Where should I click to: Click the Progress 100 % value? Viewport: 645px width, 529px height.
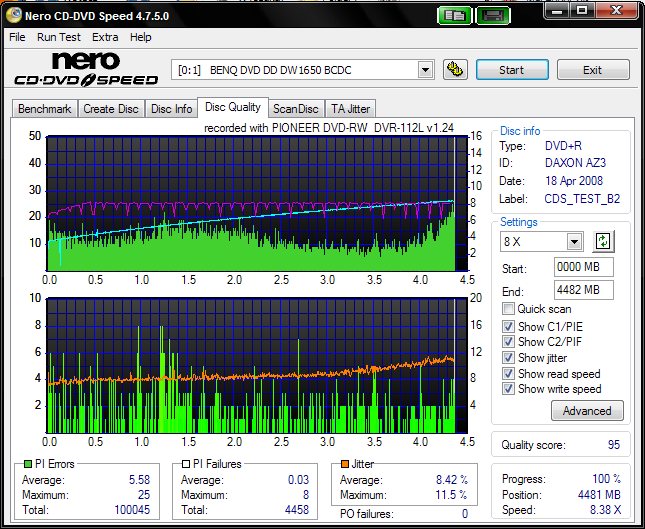606,479
